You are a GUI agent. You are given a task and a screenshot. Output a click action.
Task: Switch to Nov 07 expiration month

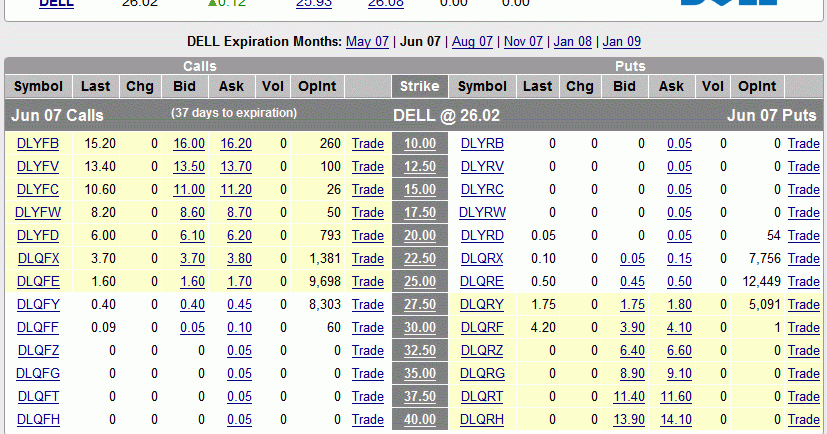(x=523, y=42)
